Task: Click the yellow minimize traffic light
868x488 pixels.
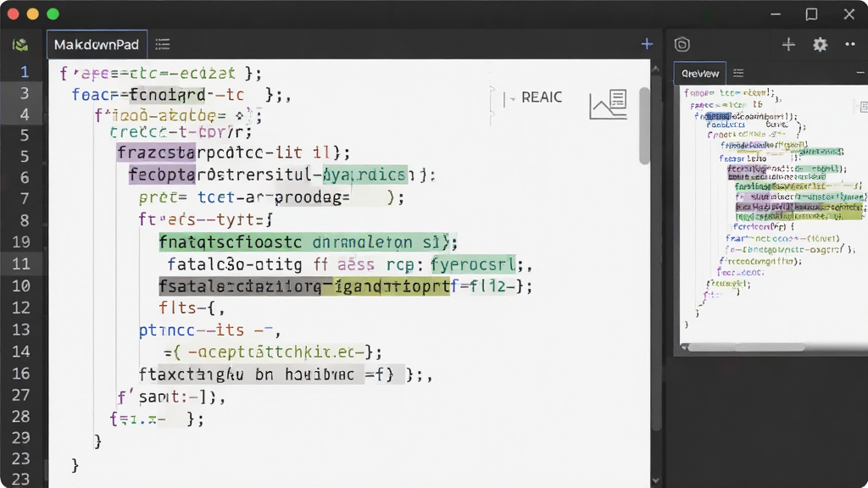Action: point(33,14)
